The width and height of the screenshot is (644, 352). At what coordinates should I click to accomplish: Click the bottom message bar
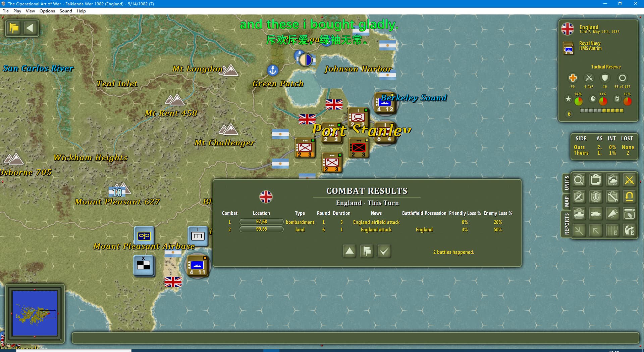pos(356,338)
